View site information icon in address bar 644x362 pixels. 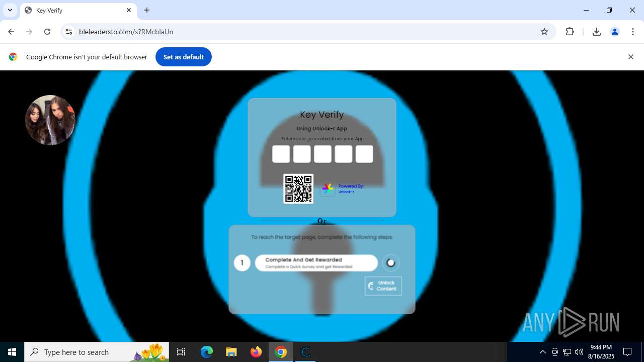[x=69, y=32]
